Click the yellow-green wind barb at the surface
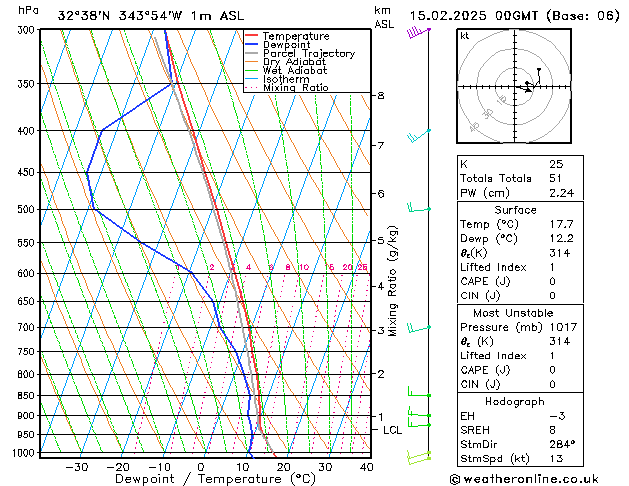The width and height of the screenshot is (629, 486). tap(418, 456)
